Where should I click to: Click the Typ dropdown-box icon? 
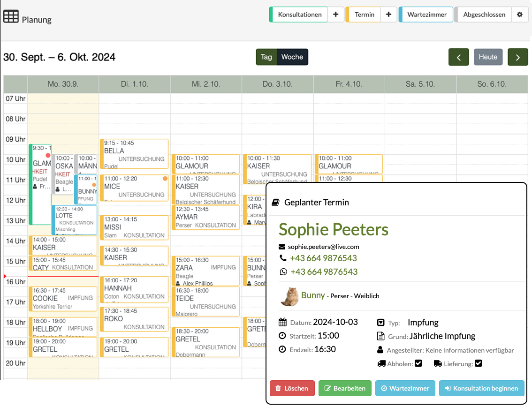click(x=381, y=323)
